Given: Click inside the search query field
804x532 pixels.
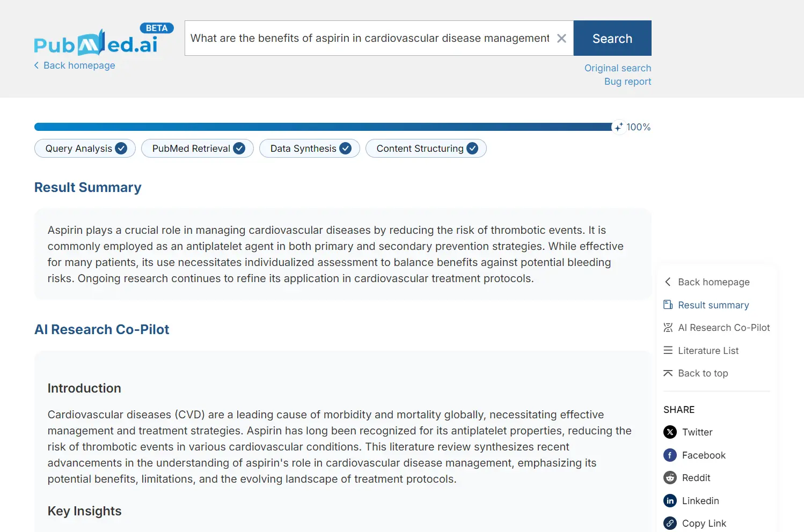Looking at the screenshot, I should 370,38.
